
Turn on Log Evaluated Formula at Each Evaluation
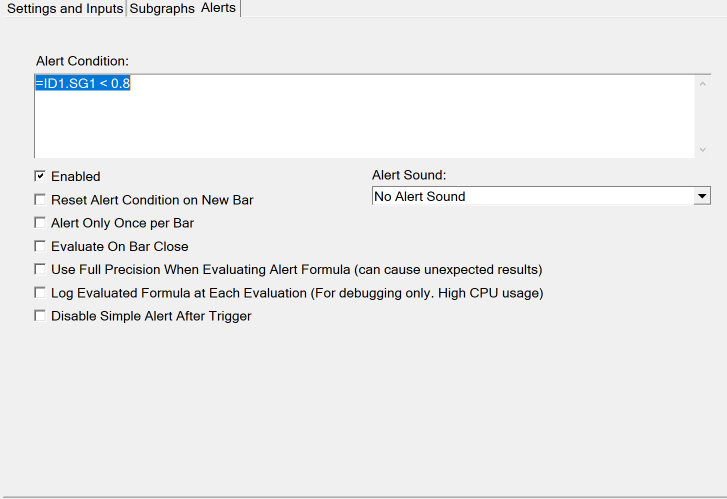click(40, 293)
